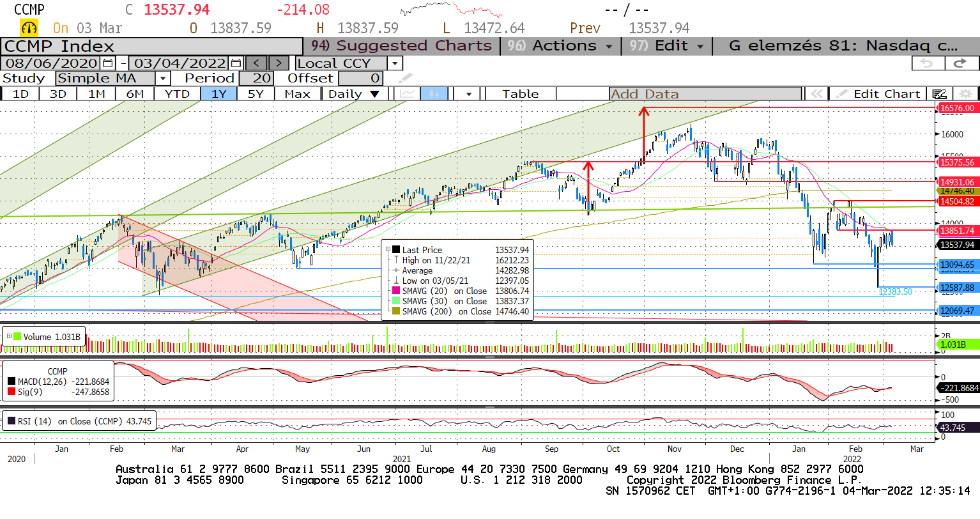Shift date range forward with right arrow

point(279,63)
